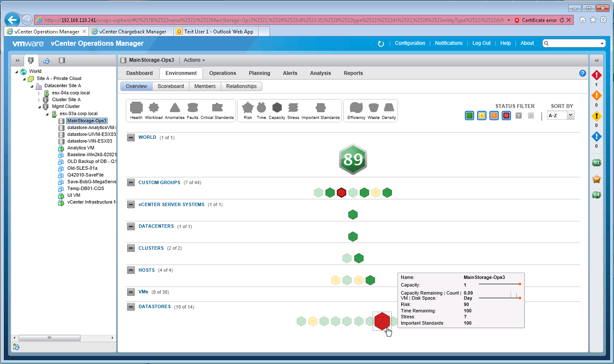Select Analytics VM in the tree
The image size is (614, 364).
click(81, 148)
